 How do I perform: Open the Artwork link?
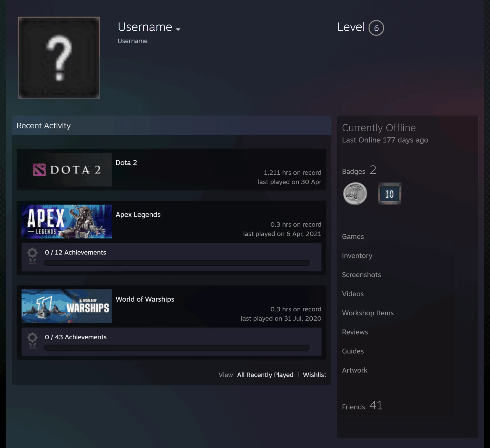pos(354,370)
